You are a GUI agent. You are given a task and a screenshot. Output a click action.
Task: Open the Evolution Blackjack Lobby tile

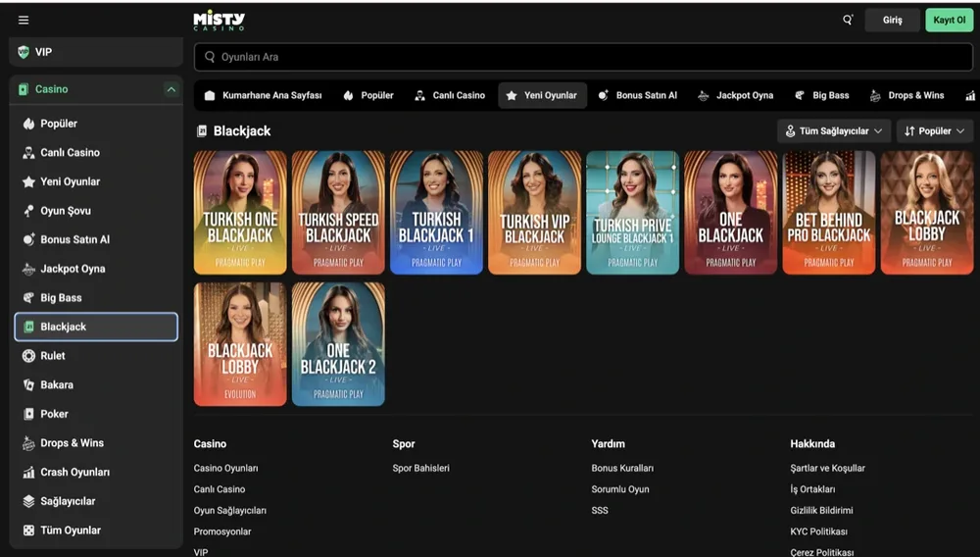(x=240, y=344)
